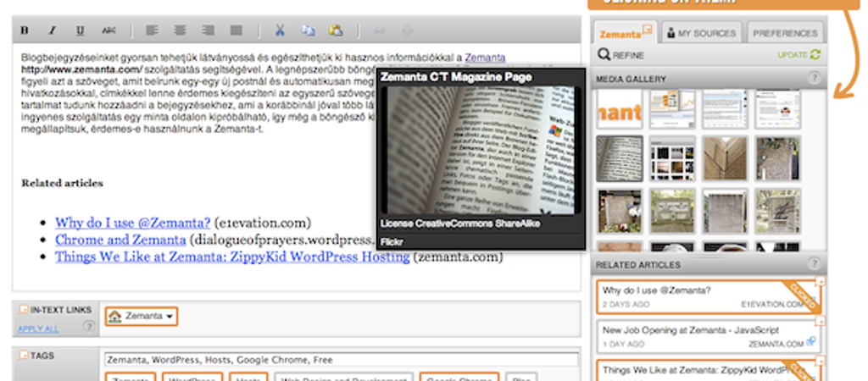868x381 pixels.
Task: Copy the selection with the copy icon
Action: click(x=309, y=30)
